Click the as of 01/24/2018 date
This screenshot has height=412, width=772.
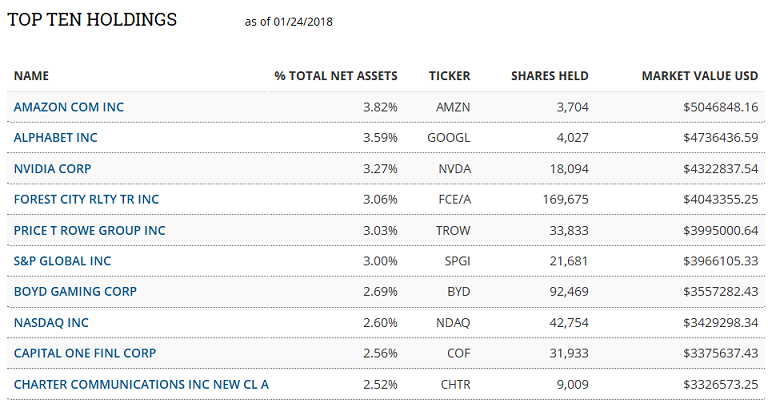tap(289, 22)
